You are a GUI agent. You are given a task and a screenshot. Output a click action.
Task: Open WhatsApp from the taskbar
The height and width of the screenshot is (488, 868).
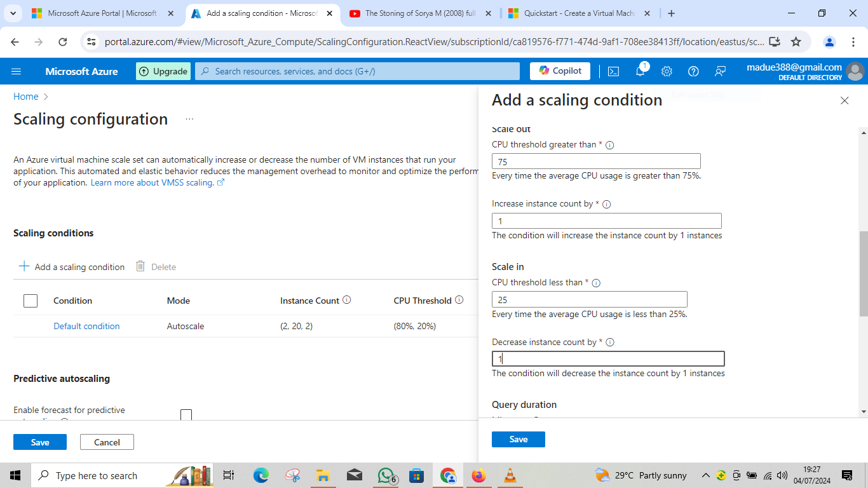pos(386,475)
